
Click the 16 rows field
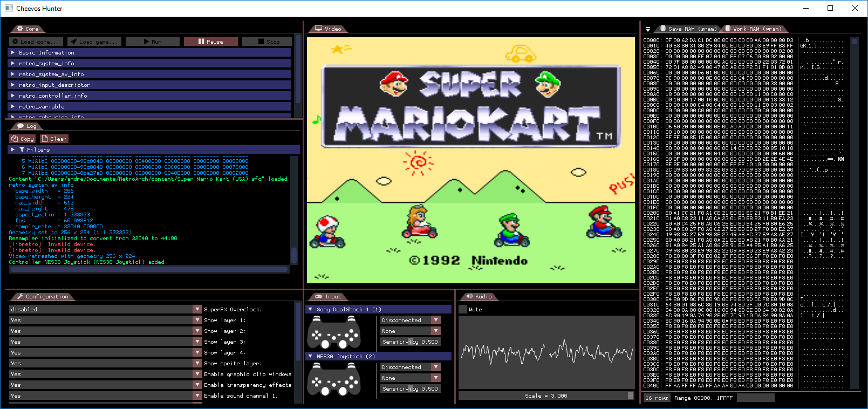tap(657, 398)
